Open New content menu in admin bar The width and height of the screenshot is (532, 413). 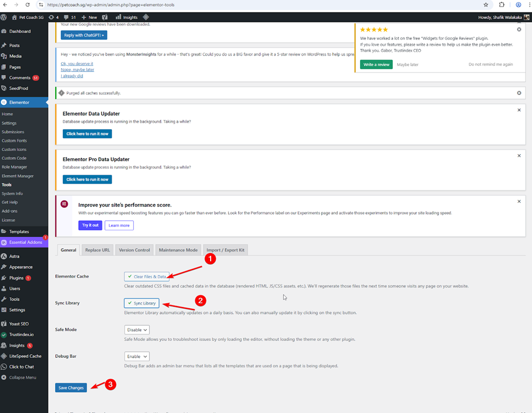click(89, 17)
